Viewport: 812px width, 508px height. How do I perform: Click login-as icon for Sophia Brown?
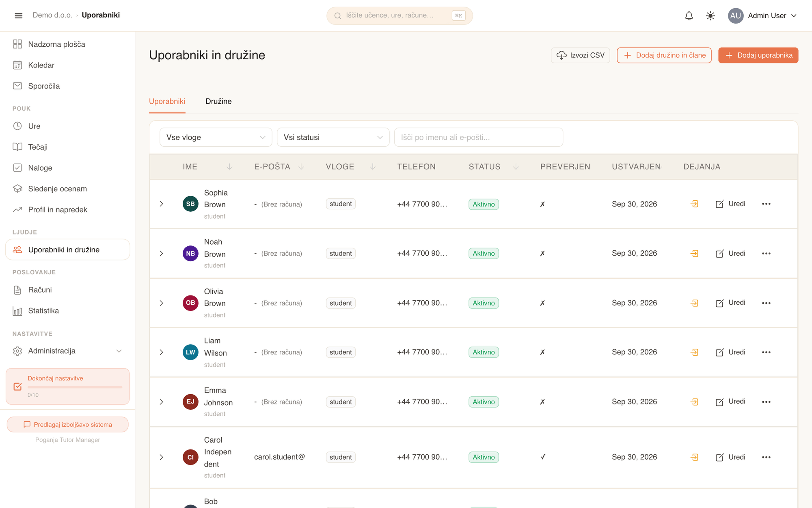[x=695, y=204]
